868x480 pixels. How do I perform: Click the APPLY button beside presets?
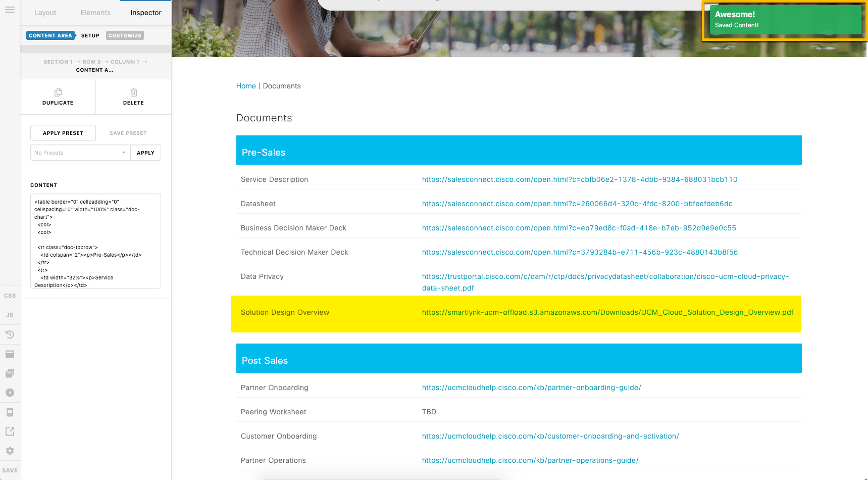(145, 153)
